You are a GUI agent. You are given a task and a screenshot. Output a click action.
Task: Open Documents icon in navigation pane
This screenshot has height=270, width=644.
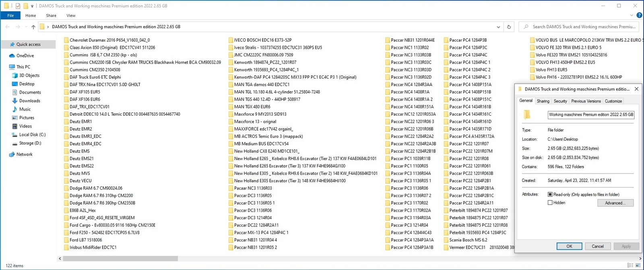[15, 92]
